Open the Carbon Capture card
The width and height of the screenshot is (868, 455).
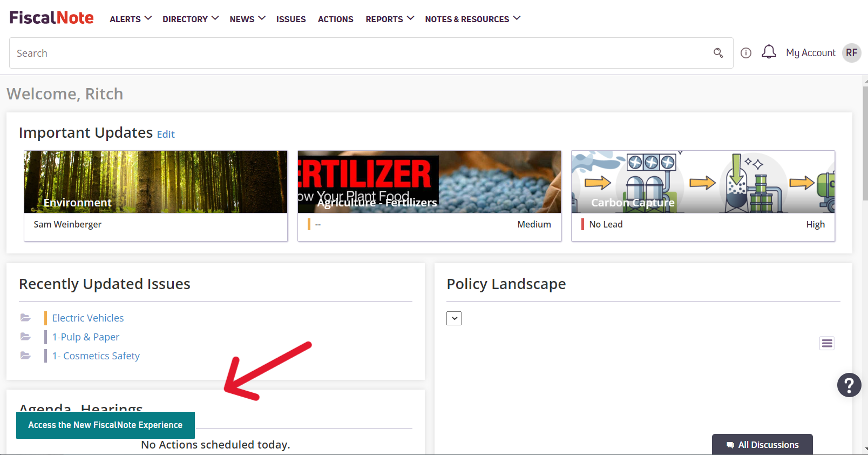click(x=703, y=196)
